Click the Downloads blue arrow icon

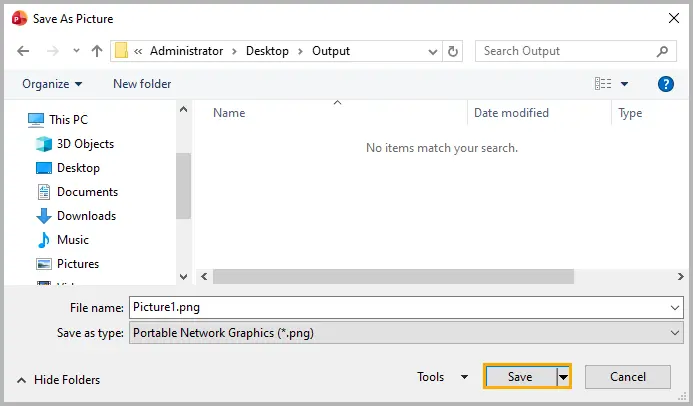[43, 216]
